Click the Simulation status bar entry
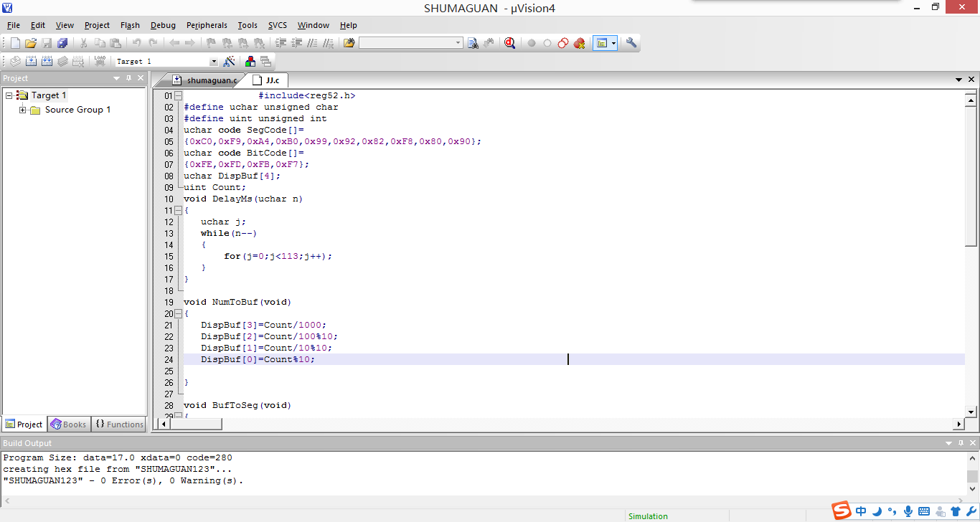 pos(648,516)
